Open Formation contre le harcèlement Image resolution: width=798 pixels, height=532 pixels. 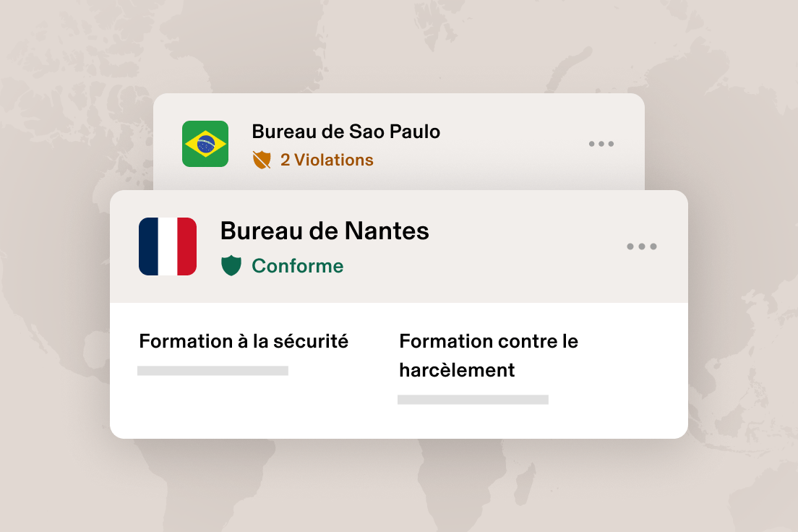pos(489,356)
